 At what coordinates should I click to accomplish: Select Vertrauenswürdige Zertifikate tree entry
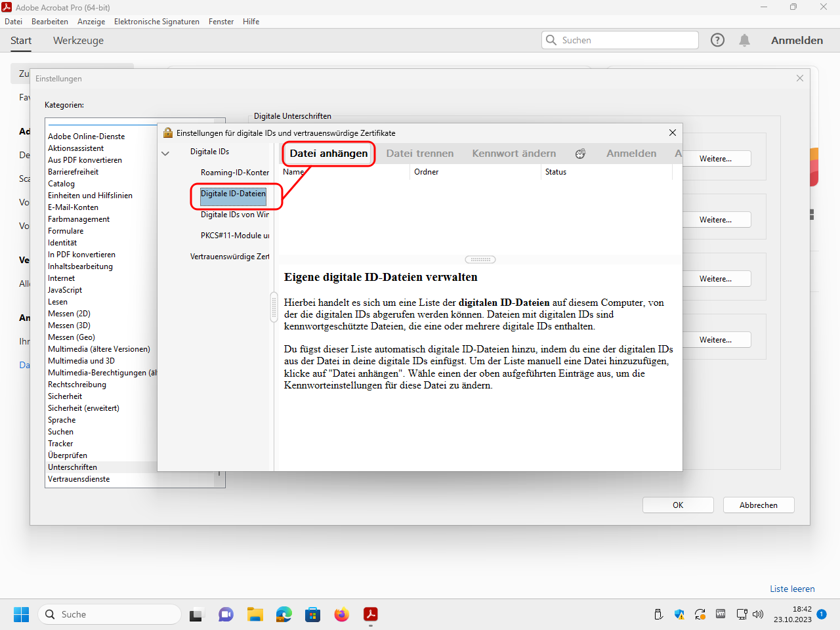(230, 257)
